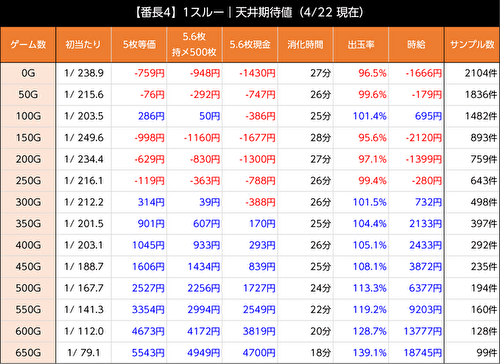
Task: Select the 200G row label
Action: click(28, 159)
